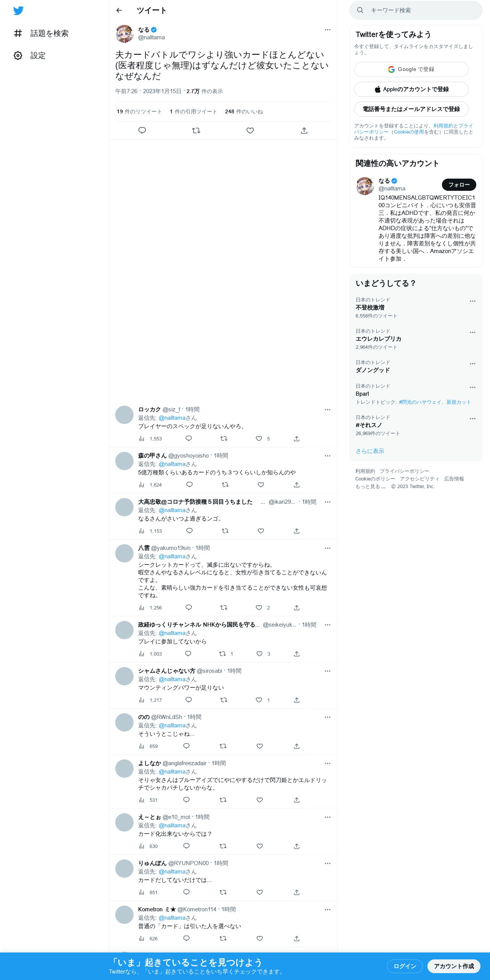
Task: Open the 19 件のリツイート list
Action: point(139,111)
